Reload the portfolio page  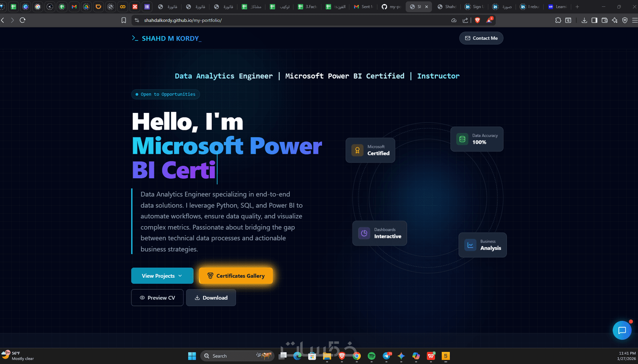(23, 20)
